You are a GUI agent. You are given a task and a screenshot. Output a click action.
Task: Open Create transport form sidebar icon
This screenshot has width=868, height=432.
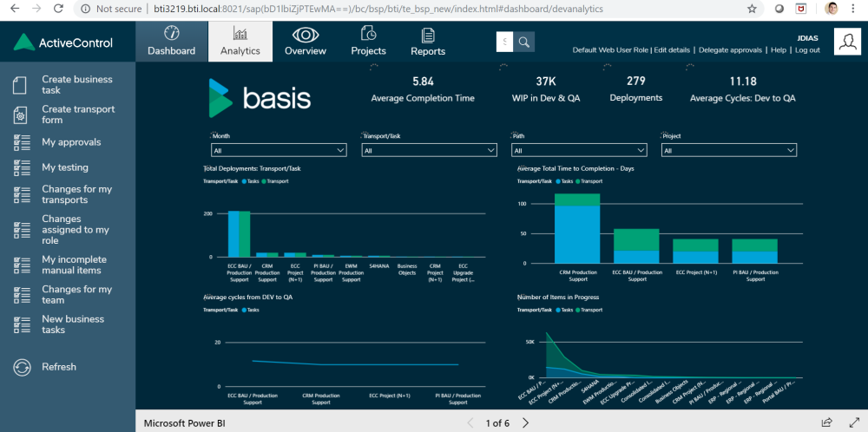pyautogui.click(x=20, y=115)
